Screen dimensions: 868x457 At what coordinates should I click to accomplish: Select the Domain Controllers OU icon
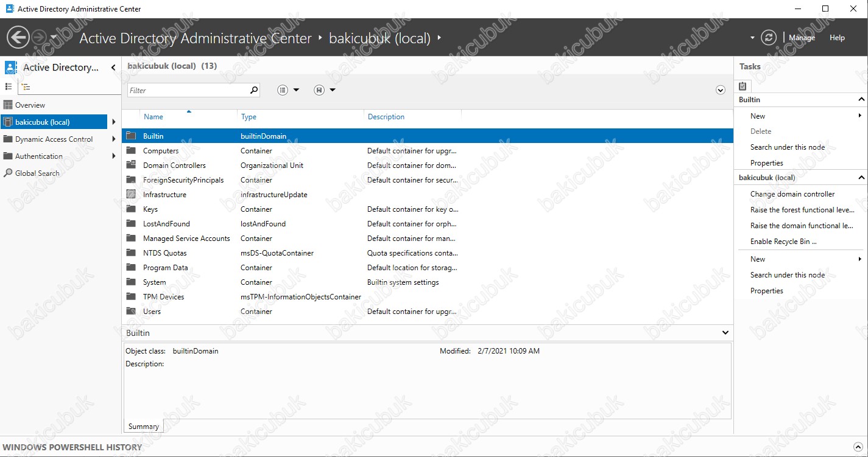coord(131,165)
